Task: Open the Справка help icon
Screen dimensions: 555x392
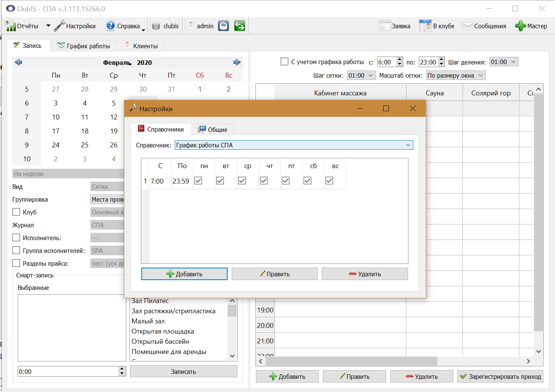Action: 110,26
